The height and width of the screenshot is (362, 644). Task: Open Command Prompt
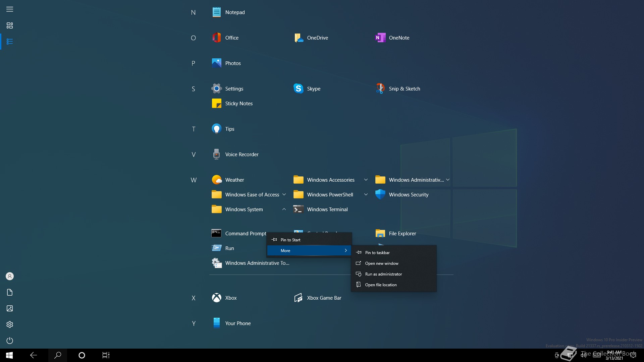pyautogui.click(x=239, y=234)
